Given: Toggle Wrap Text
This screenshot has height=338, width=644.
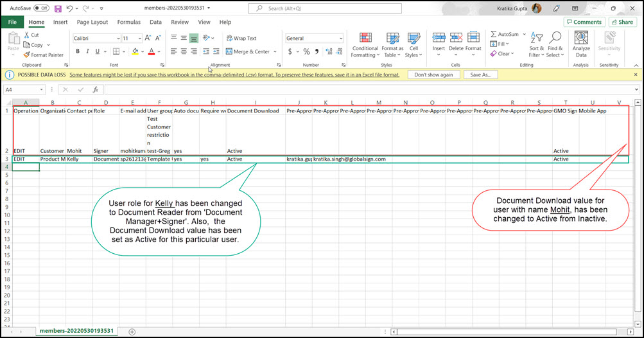Looking at the screenshot, I should [x=241, y=39].
